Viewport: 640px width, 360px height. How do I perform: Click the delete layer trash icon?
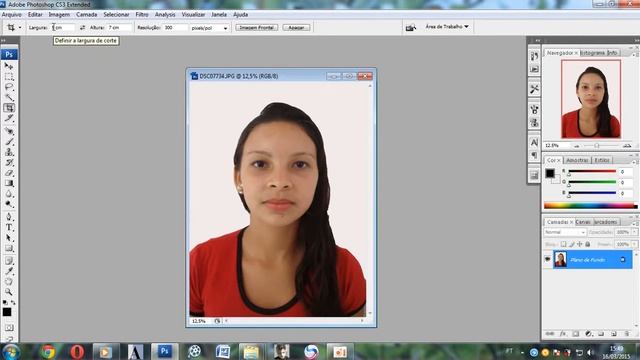[x=627, y=334]
